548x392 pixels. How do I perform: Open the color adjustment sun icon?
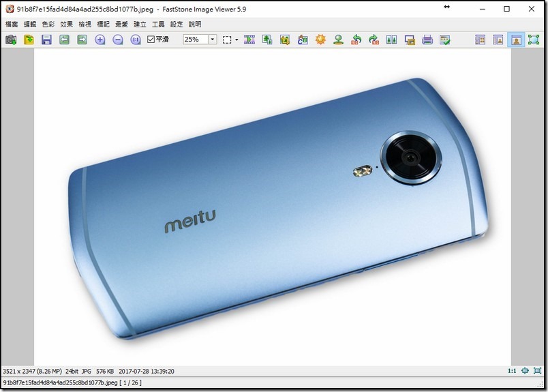click(320, 40)
